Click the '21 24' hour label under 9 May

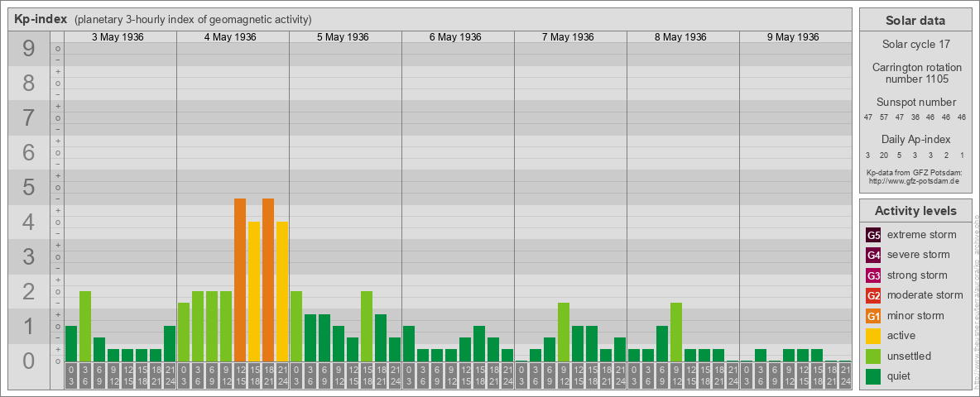pyautogui.click(x=844, y=376)
